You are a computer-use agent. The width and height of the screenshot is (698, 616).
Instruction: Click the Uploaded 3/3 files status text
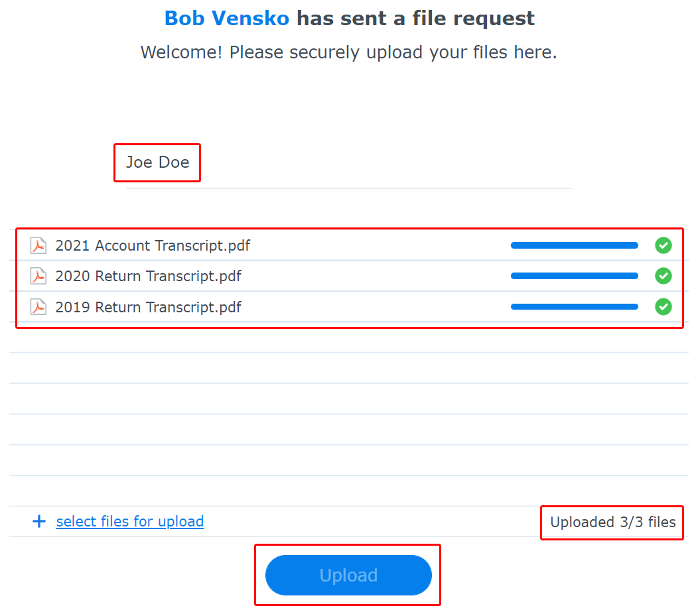[x=613, y=522]
